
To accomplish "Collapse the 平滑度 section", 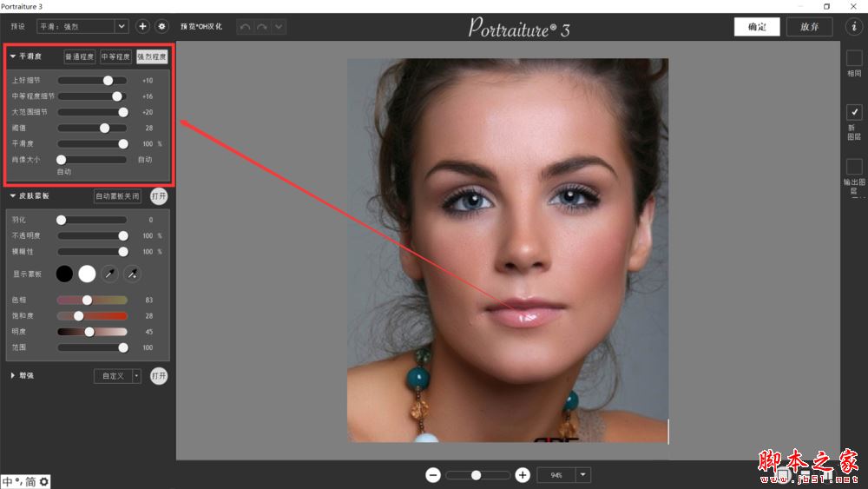I will 13,56.
